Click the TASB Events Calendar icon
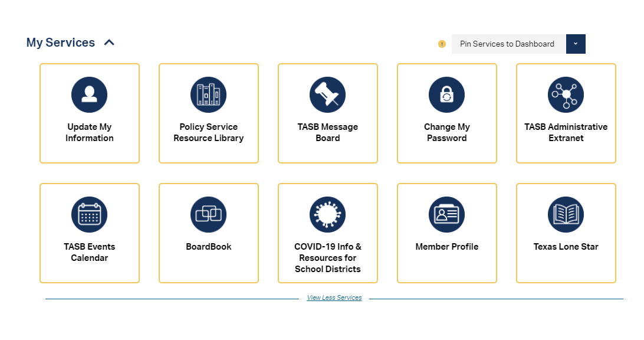 point(89,215)
